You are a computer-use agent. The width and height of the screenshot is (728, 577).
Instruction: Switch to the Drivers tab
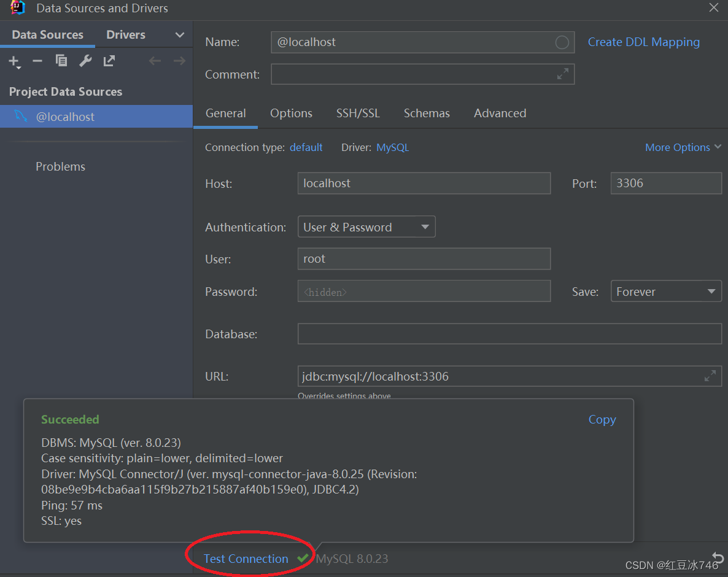(x=126, y=35)
